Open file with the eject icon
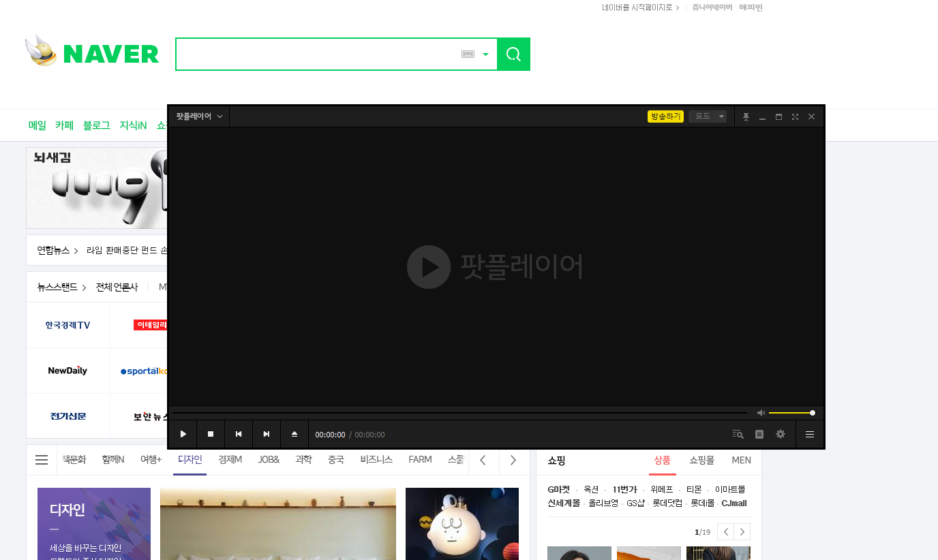938x560 pixels. click(294, 434)
